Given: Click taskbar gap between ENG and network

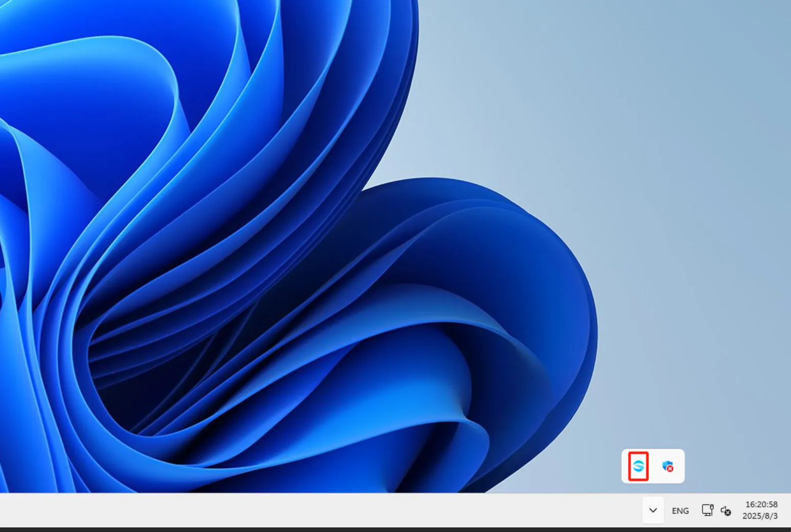Looking at the screenshot, I should 695,510.
